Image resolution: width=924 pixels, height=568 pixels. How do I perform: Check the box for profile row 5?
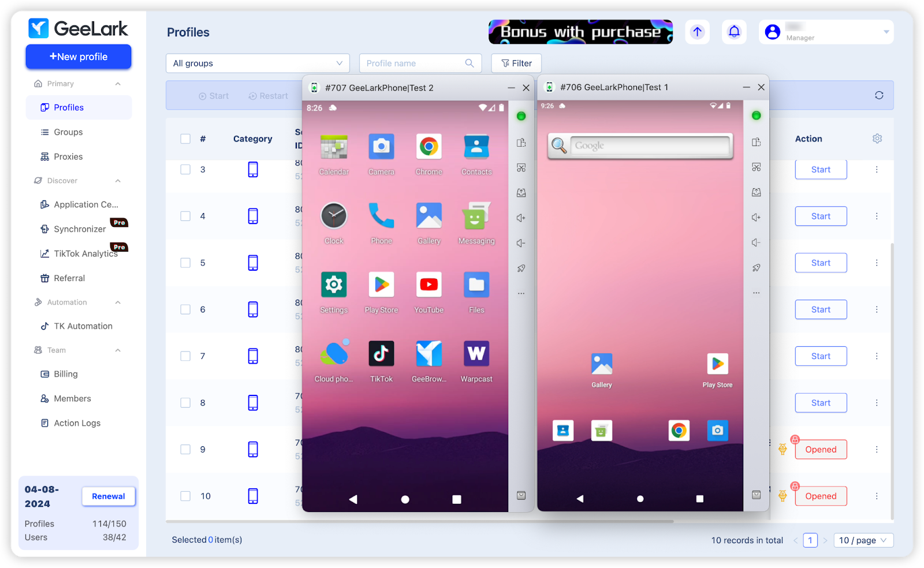click(x=185, y=263)
